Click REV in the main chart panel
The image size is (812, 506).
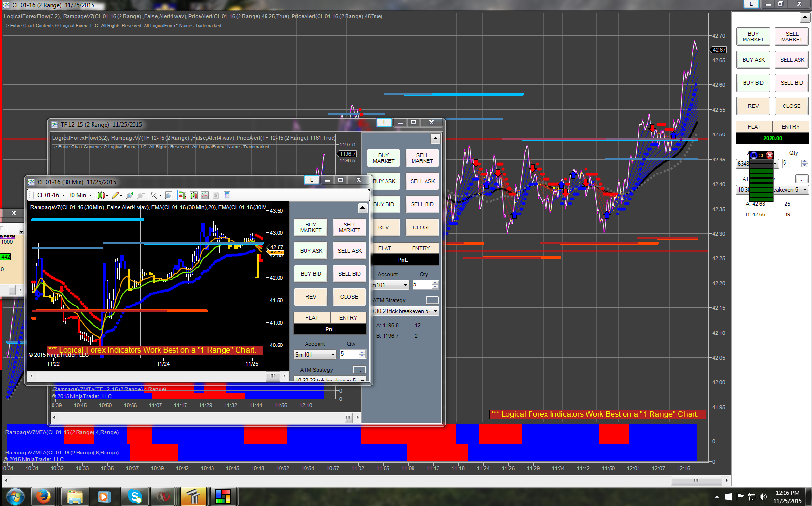753,106
